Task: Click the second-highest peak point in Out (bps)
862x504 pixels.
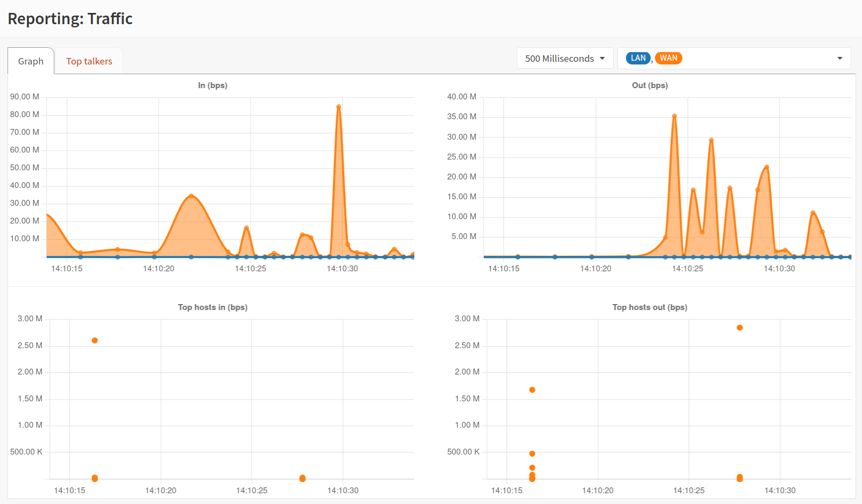Action: click(x=711, y=140)
